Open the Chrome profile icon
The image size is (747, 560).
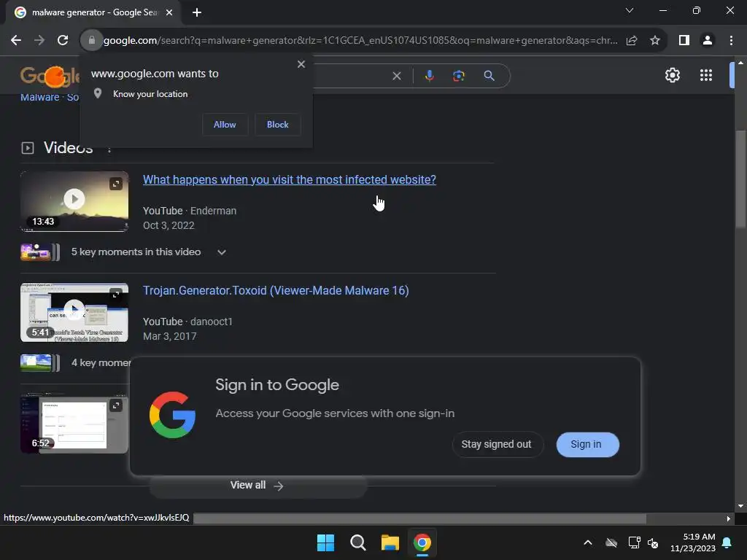708,41
